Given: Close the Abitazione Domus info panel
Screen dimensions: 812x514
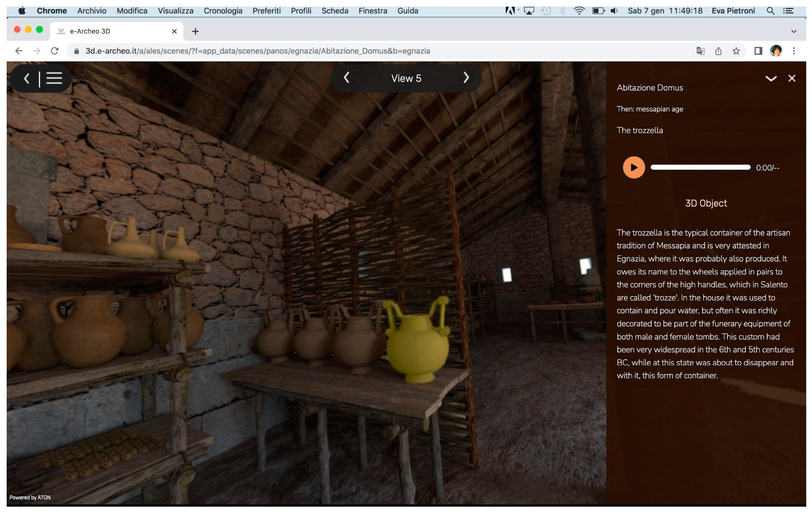Looking at the screenshot, I should (792, 78).
